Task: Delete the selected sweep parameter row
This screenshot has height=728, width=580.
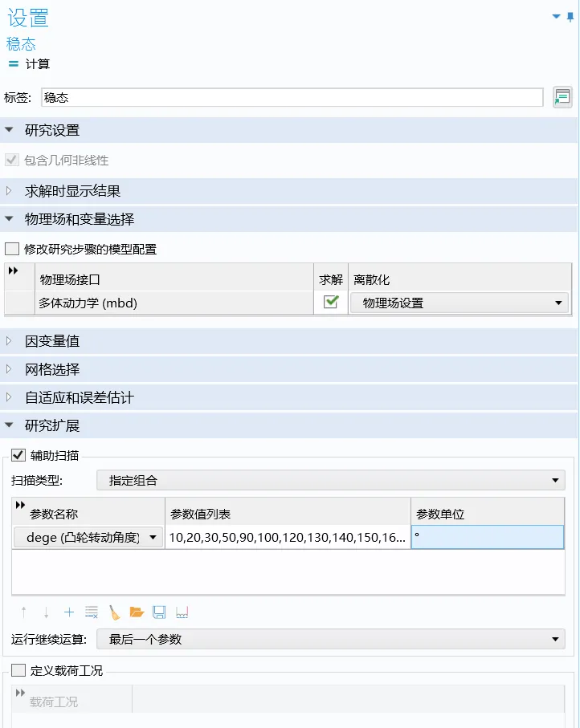Action: 92,612
